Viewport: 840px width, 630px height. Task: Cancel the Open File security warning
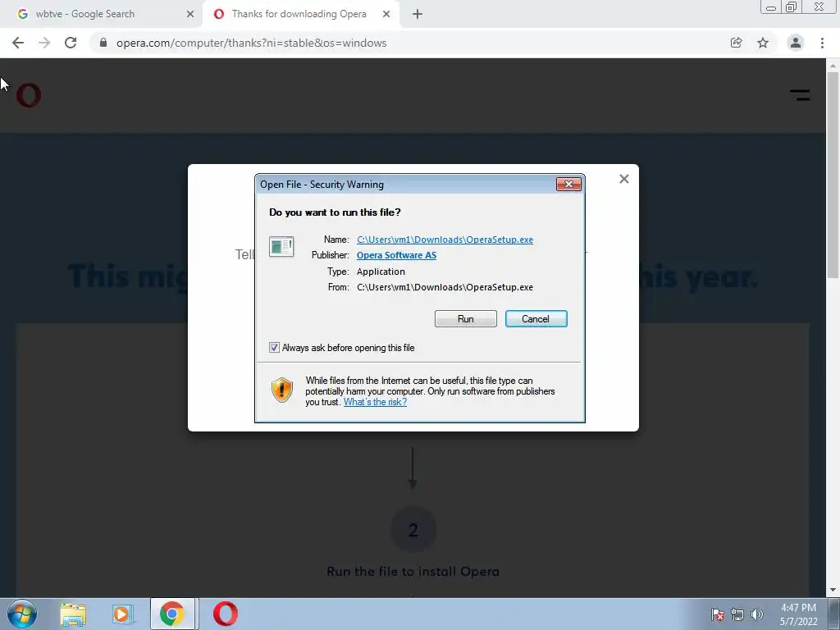(536, 319)
